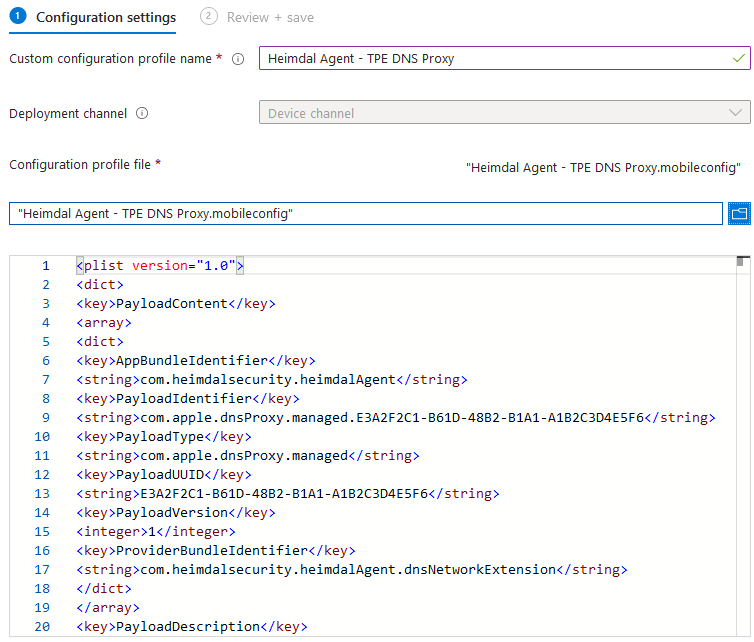This screenshot has width=754, height=642.
Task: Click the Deployment channel label
Action: (x=68, y=113)
